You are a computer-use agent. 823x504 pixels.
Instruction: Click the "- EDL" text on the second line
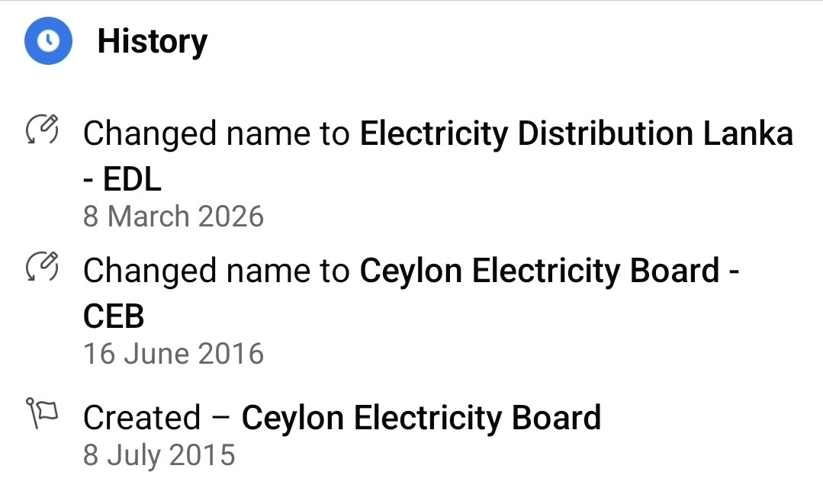pos(122,180)
